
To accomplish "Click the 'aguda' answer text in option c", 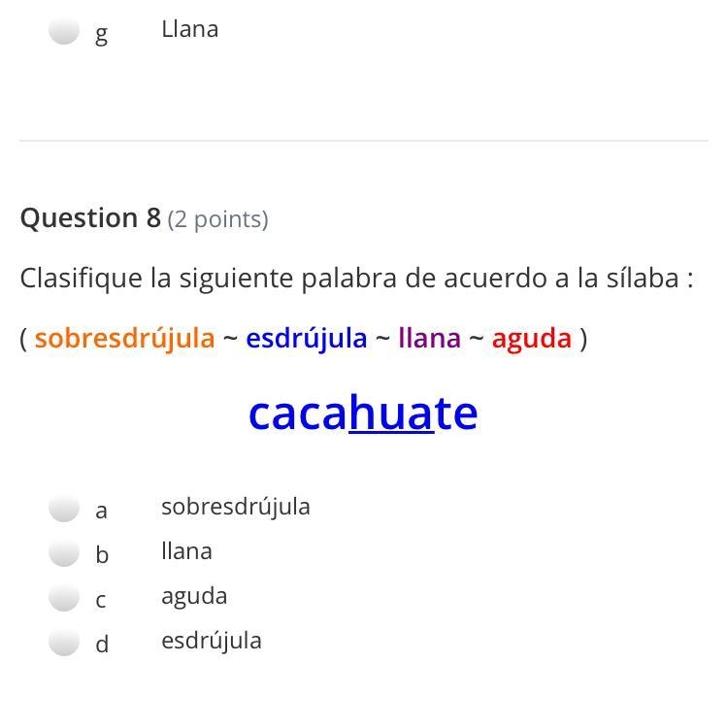I will tap(194, 597).
